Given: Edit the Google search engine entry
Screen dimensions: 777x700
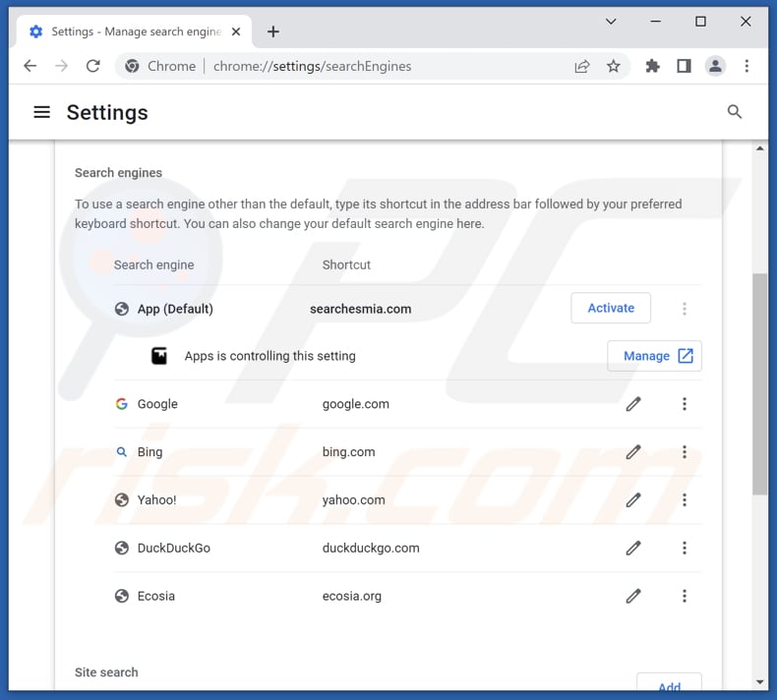Looking at the screenshot, I should (x=633, y=404).
